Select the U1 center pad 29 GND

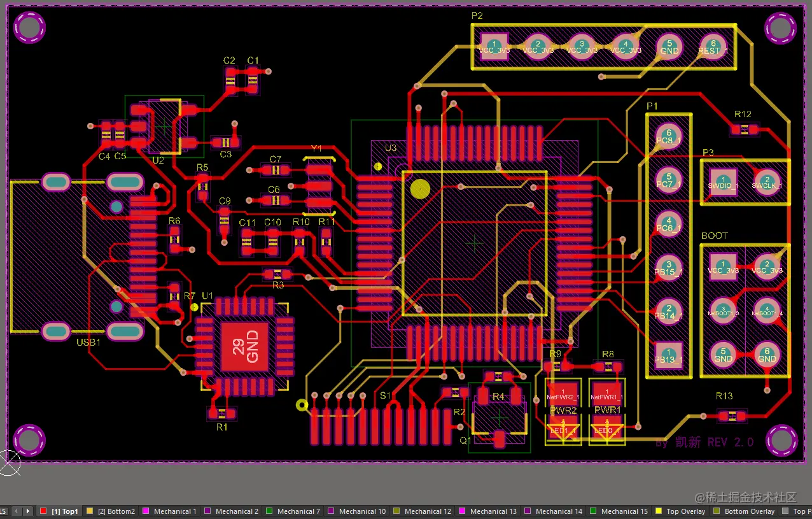244,346
